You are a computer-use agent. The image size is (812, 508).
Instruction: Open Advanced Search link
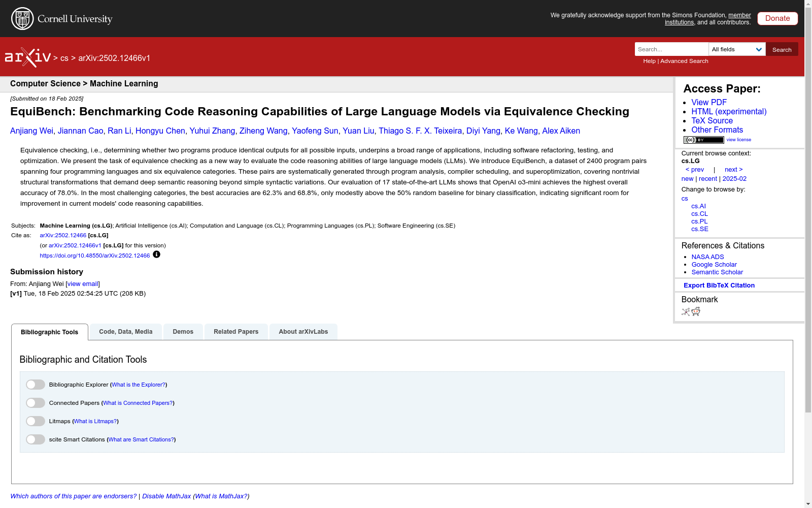tap(684, 61)
